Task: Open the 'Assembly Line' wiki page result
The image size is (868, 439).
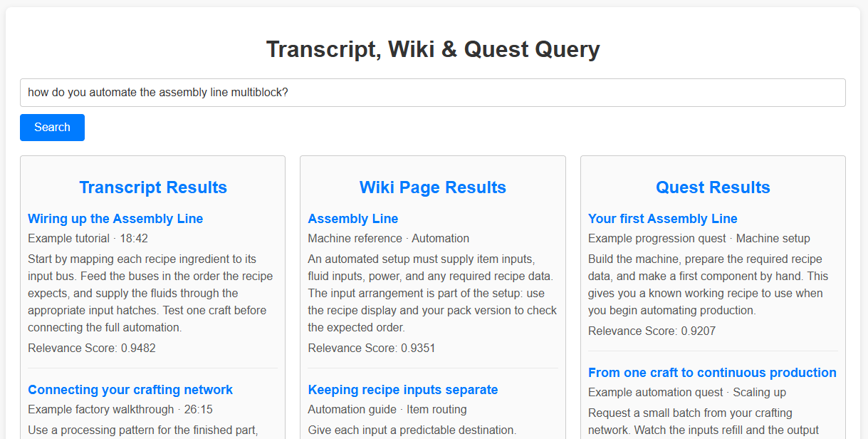Action: tap(353, 219)
